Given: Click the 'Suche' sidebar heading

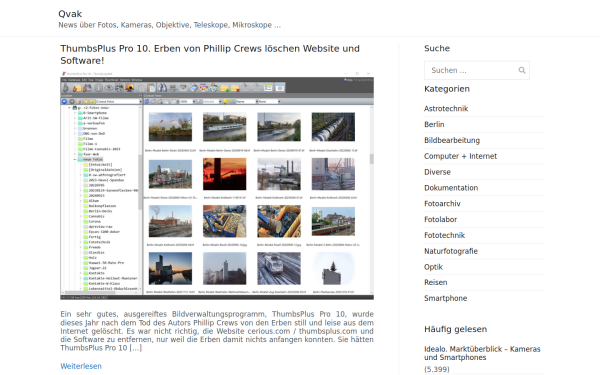Looking at the screenshot, I should point(437,48).
